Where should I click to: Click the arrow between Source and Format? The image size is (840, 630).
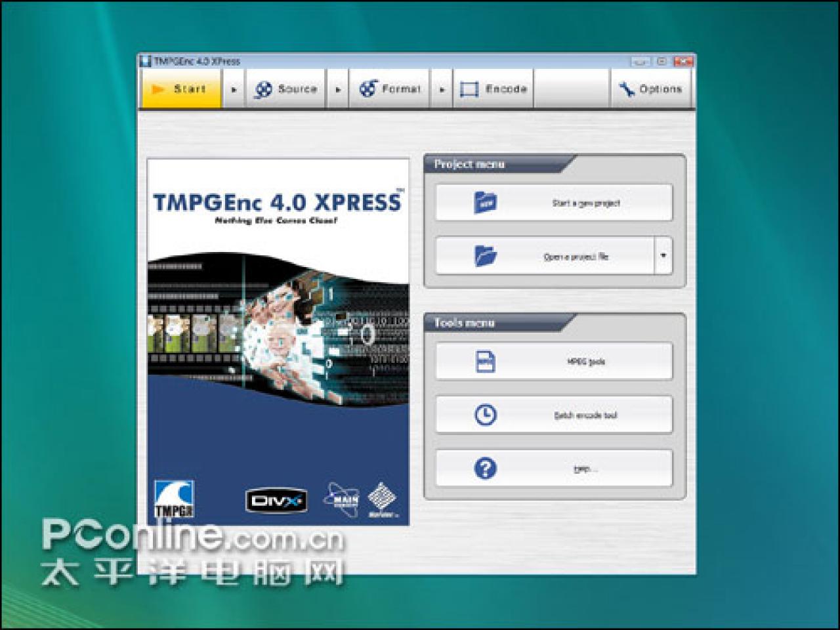click(338, 89)
